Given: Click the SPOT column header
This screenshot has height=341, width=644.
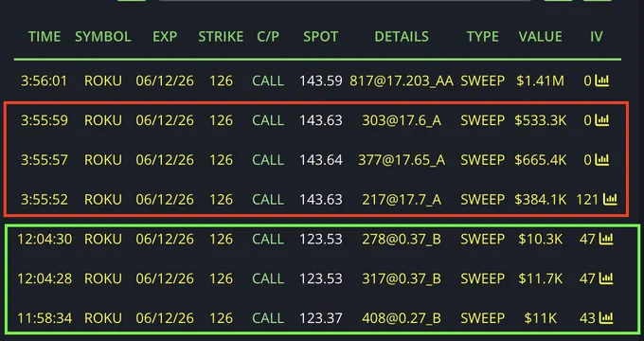Looking at the screenshot, I should click(x=321, y=37).
